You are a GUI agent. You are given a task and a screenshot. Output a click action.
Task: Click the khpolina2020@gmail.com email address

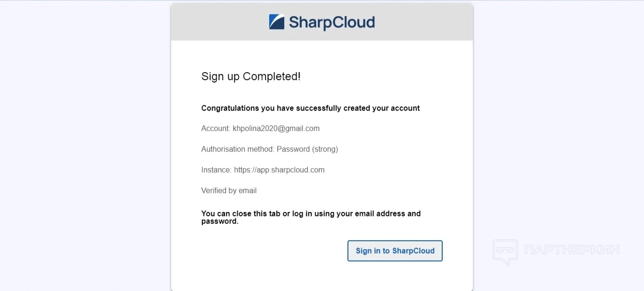coord(276,129)
